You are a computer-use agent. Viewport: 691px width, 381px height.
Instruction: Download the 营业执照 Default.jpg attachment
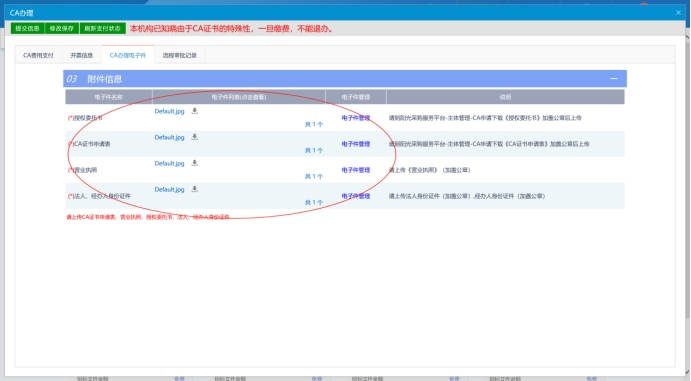tap(194, 163)
